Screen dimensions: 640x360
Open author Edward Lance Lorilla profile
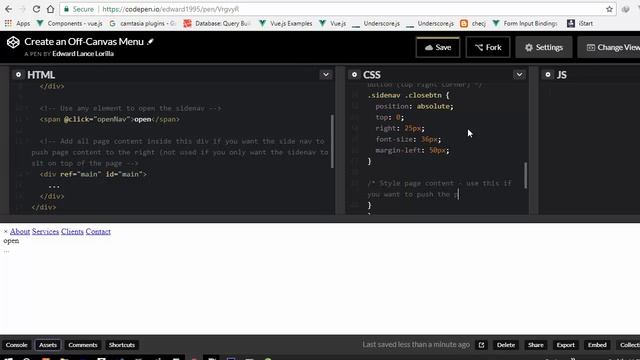[83, 54]
